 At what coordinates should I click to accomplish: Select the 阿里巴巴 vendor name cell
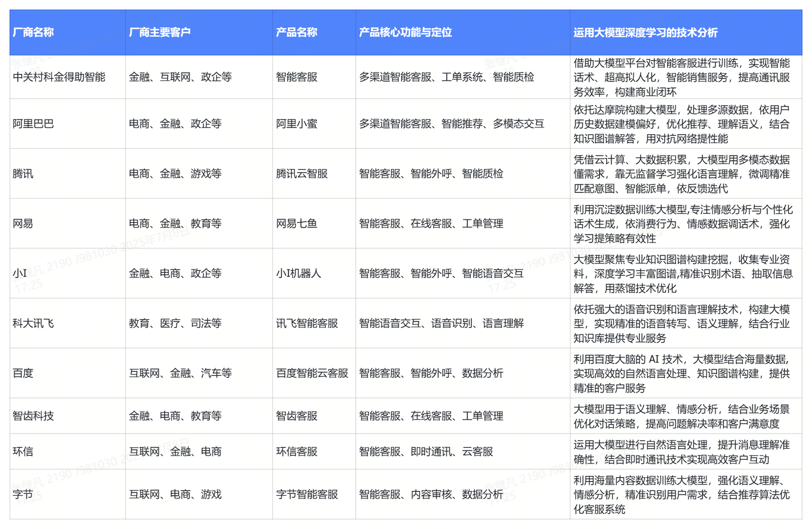34,123
